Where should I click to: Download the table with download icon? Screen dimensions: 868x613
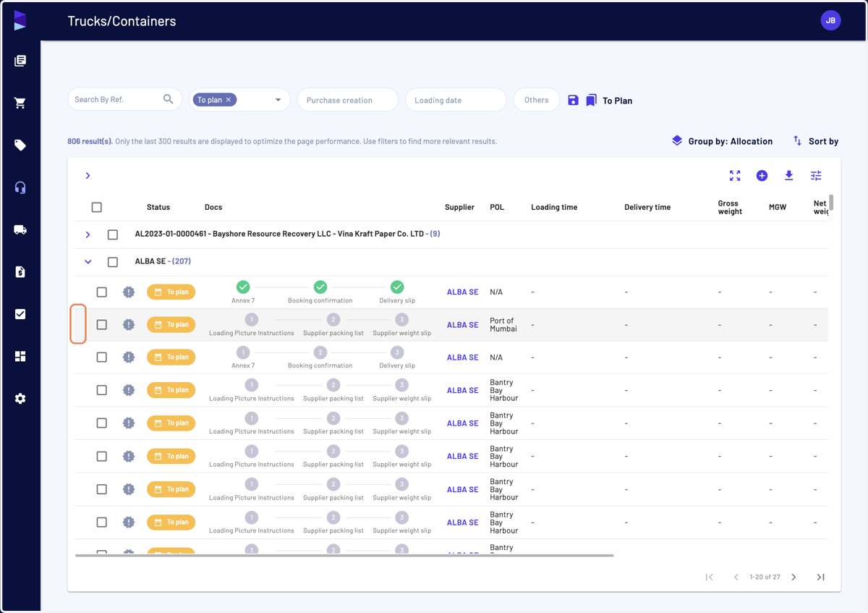pos(789,176)
